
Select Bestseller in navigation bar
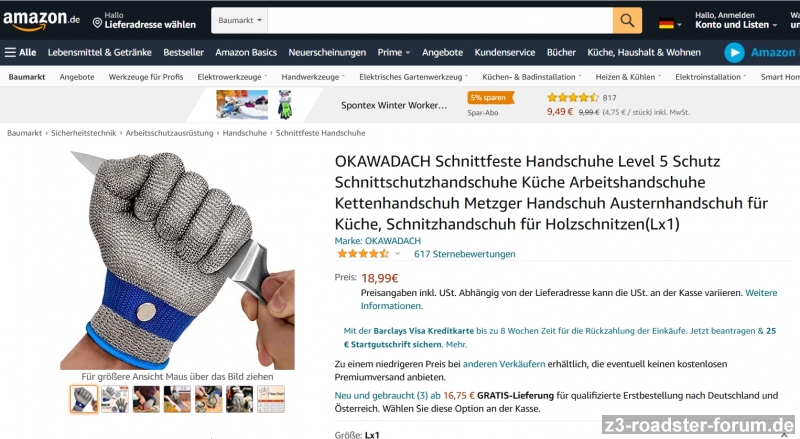(183, 52)
